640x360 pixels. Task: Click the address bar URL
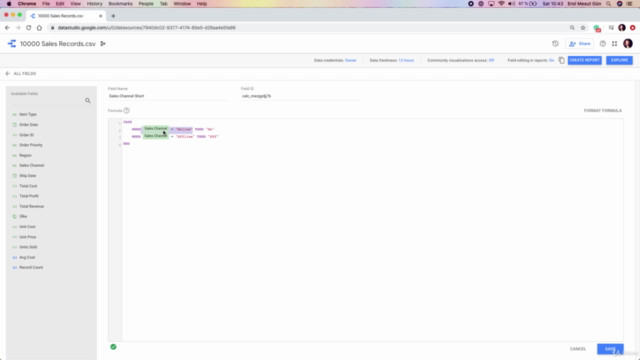point(147,28)
